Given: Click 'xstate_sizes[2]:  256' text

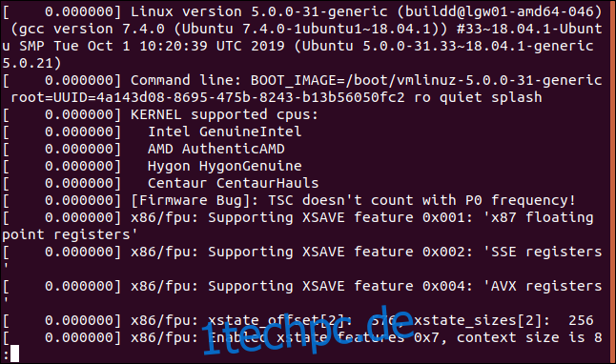Looking at the screenshot, I should pyautogui.click(x=503, y=320).
